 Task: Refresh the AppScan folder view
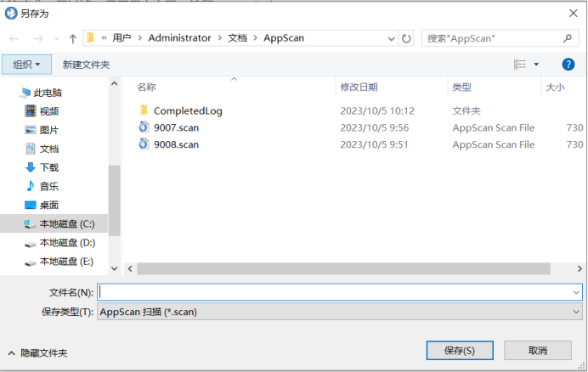pyautogui.click(x=406, y=38)
